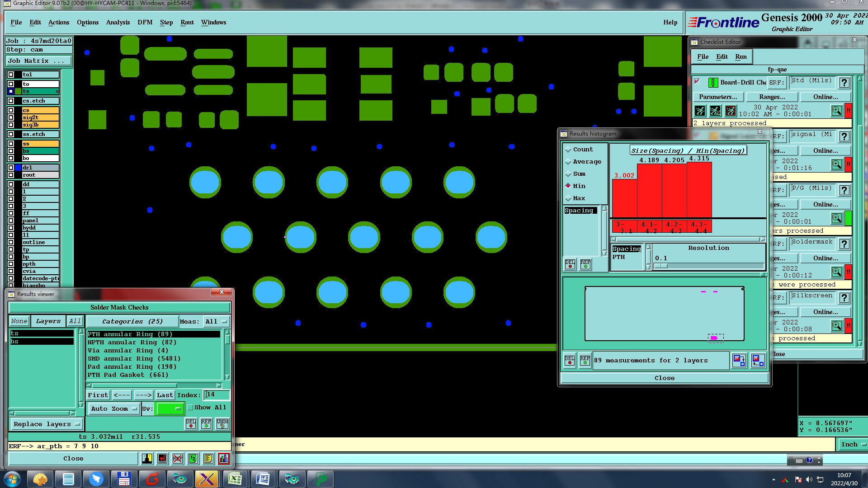Click the yellow report notes icon
This screenshot has height=488, width=868.
point(208,459)
